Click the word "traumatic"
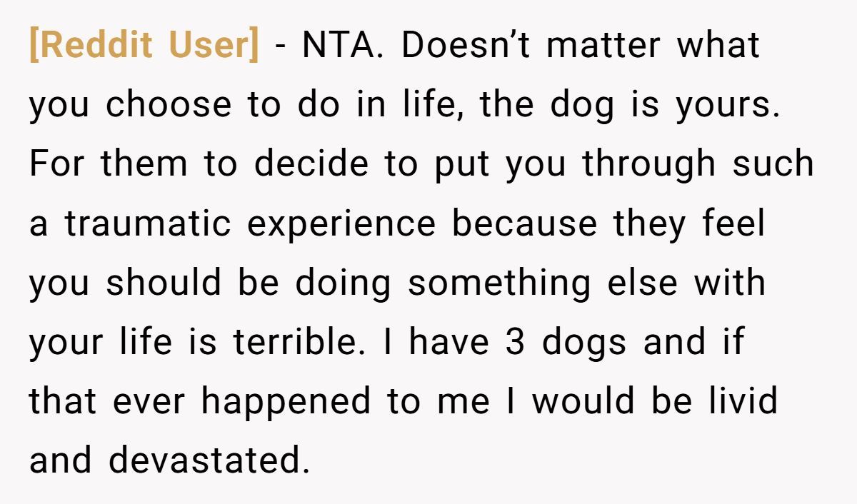 149,223
